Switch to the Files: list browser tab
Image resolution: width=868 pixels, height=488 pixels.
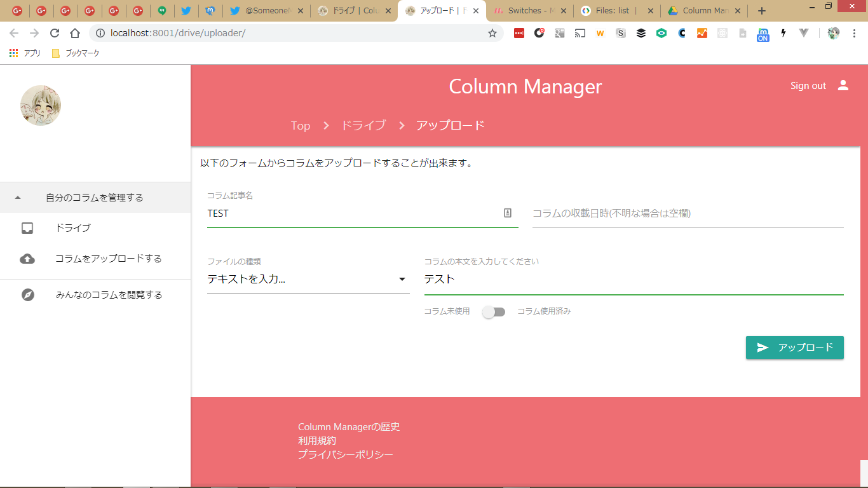[612, 11]
